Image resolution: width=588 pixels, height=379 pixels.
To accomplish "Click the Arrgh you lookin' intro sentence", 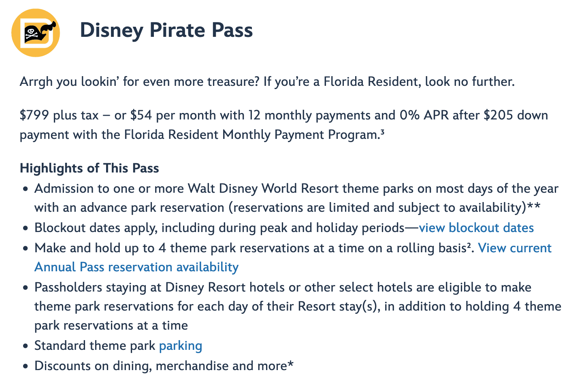I will point(267,82).
